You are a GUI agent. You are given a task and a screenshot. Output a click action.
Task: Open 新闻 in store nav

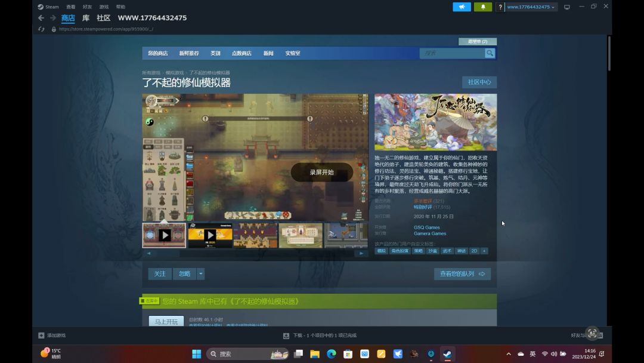pos(268,54)
